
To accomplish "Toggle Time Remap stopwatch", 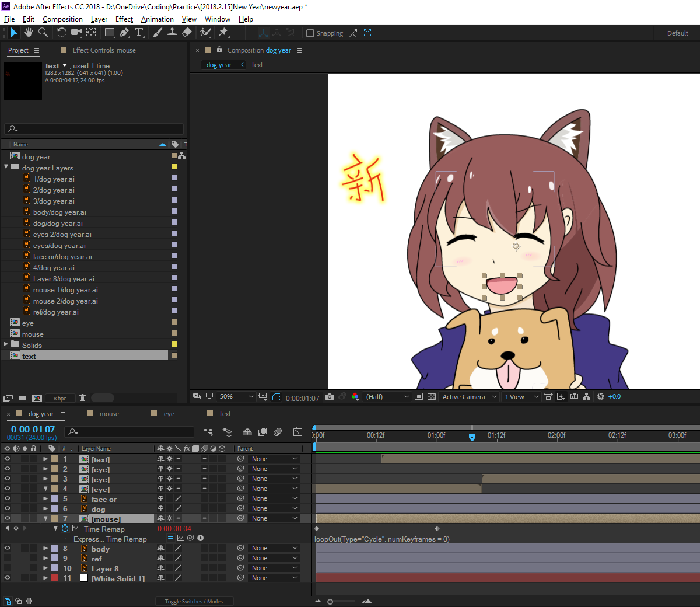I will point(65,529).
